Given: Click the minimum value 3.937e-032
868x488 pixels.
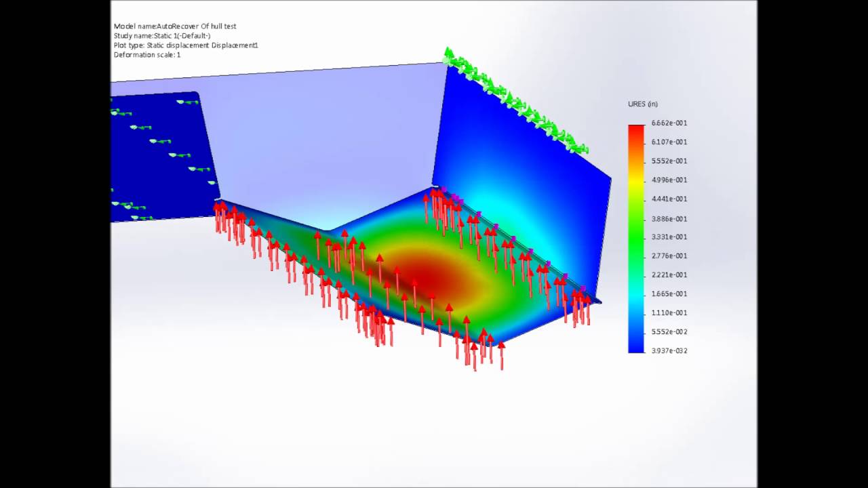Looking at the screenshot, I should (669, 351).
